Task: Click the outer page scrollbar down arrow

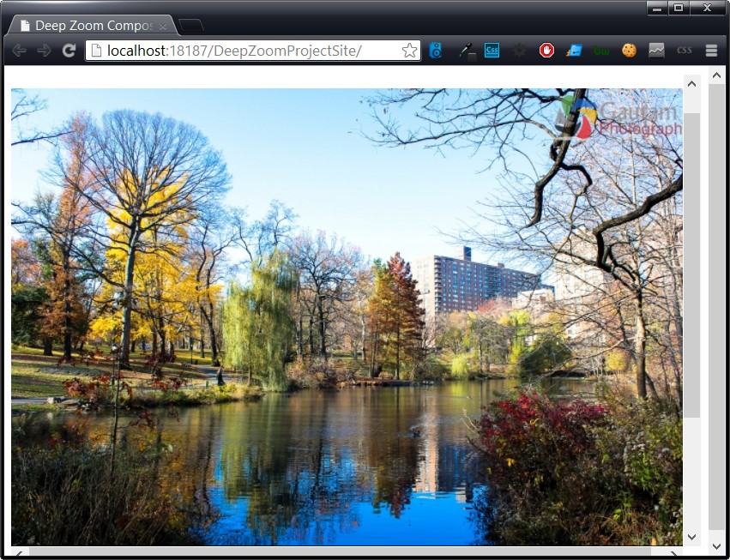Action: pos(716,546)
